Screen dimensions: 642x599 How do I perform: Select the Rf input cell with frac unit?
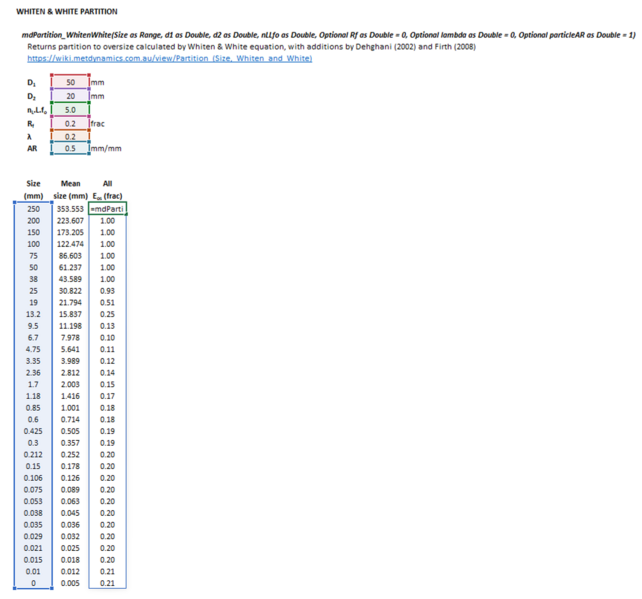coord(70,122)
